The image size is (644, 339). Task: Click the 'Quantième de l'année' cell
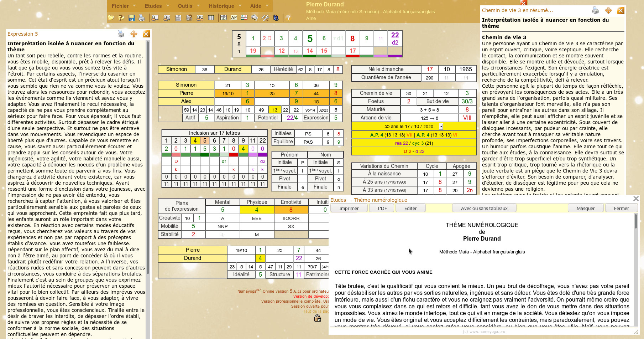click(386, 77)
